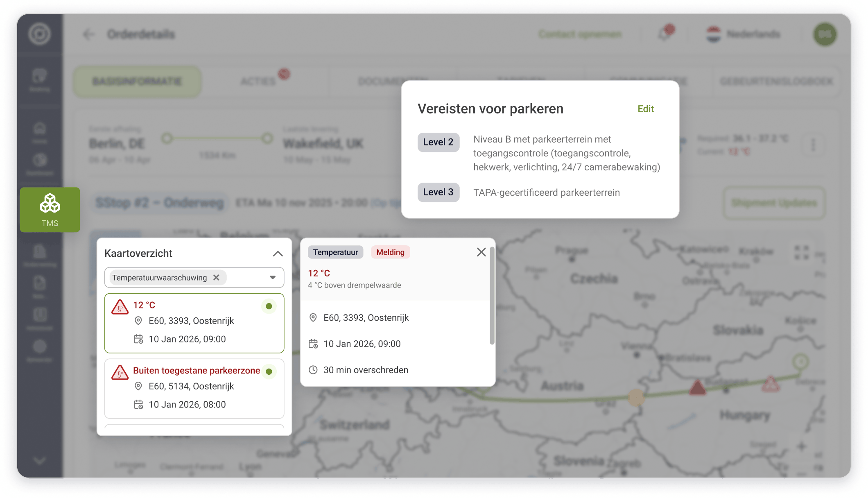Screen dimensions: 868x498
Task: Select the Buiten toegestane parkeerzone card
Action: pos(194,388)
